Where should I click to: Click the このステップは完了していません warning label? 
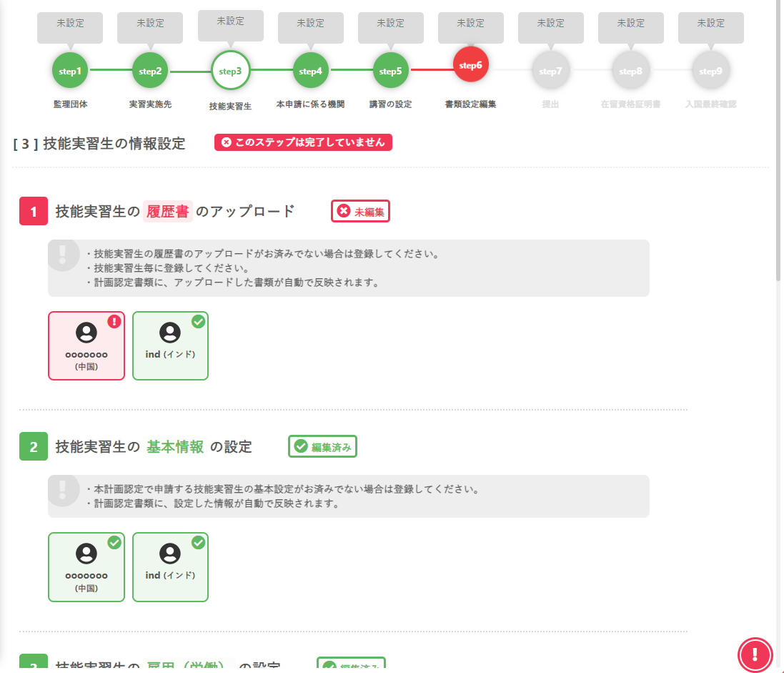303,142
